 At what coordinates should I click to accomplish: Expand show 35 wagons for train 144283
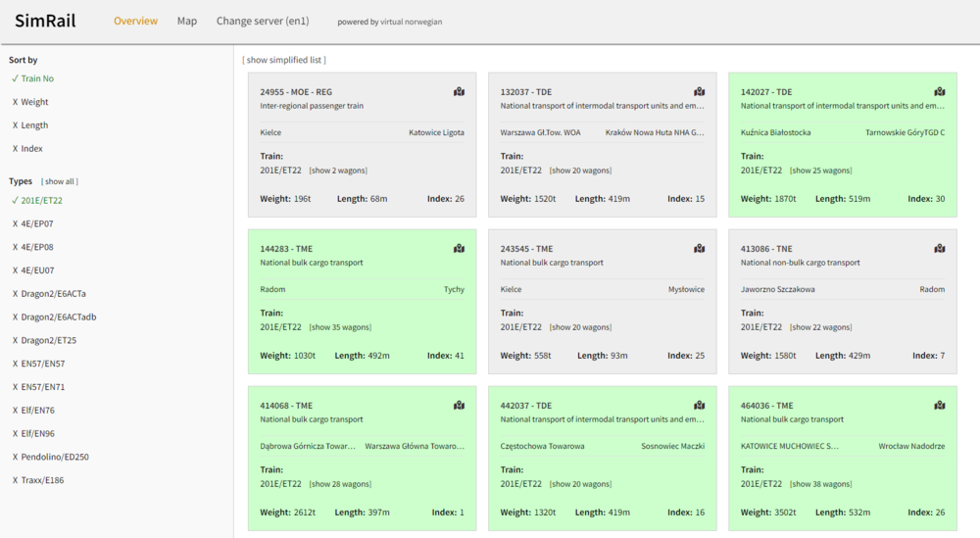coord(341,327)
